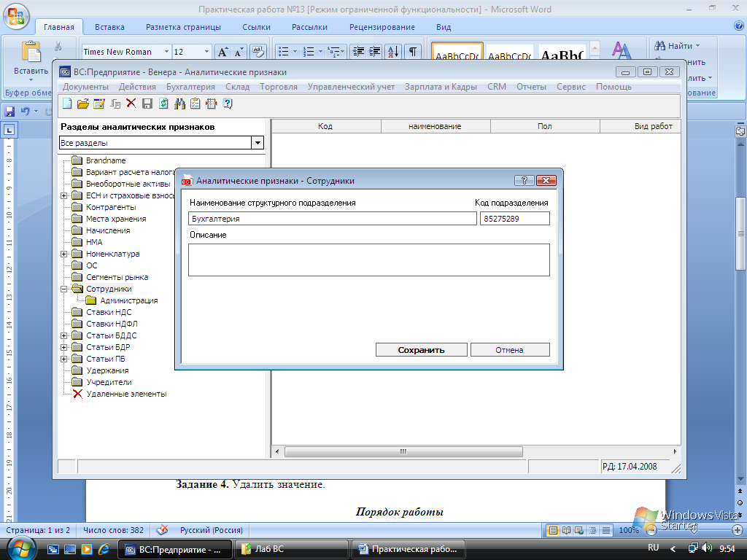The width and height of the screenshot is (747, 560).
Task: Click the question mark help icon in ВС toolbar
Action: (x=228, y=104)
